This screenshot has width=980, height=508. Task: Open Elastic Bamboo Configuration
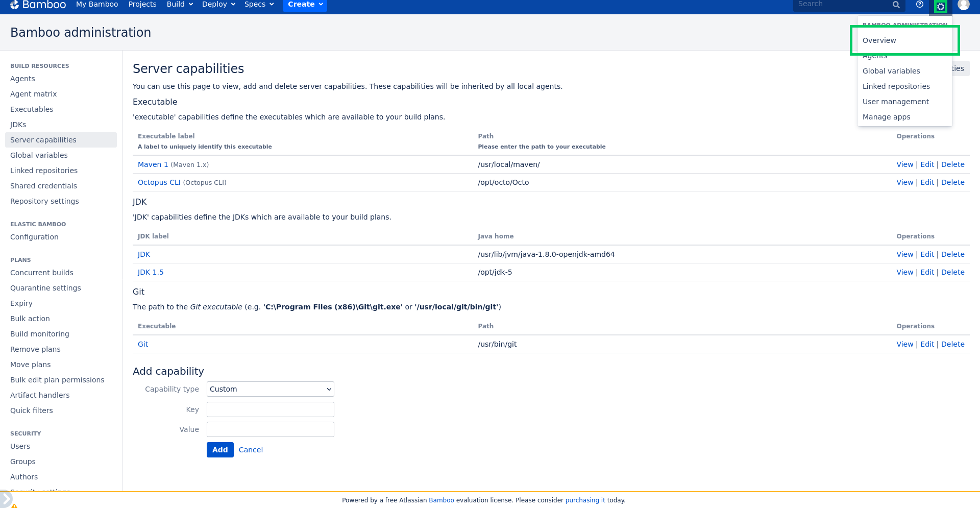(34, 237)
